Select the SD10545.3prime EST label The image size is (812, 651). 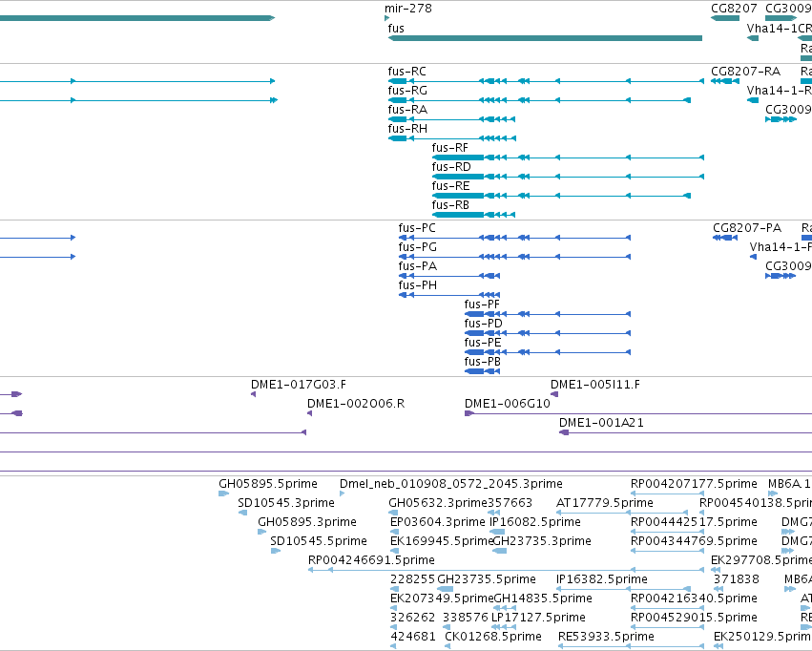(x=286, y=503)
